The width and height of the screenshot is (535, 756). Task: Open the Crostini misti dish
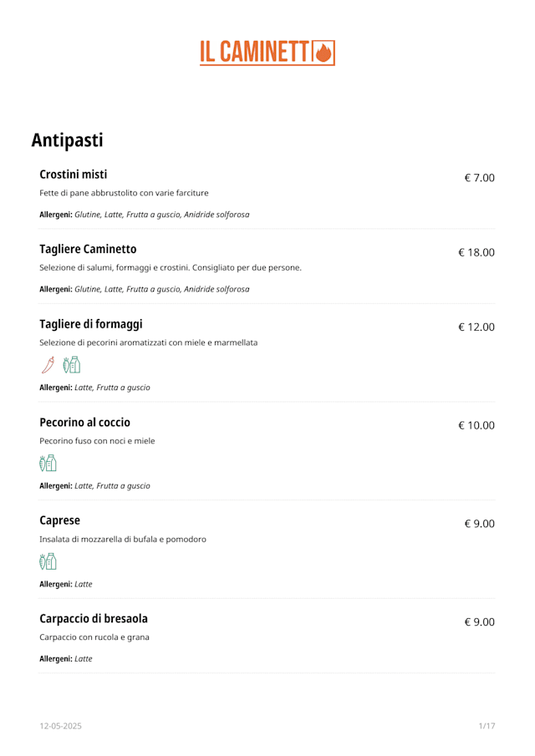tap(74, 175)
